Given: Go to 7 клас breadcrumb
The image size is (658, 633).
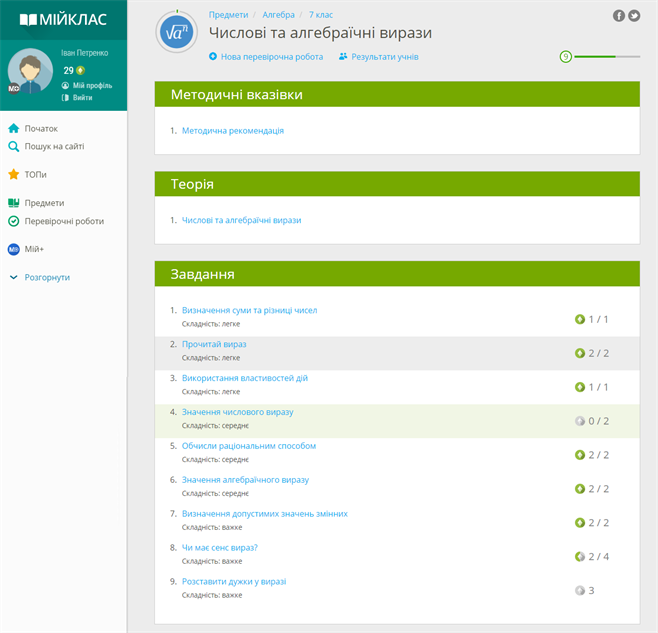Looking at the screenshot, I should 321,15.
